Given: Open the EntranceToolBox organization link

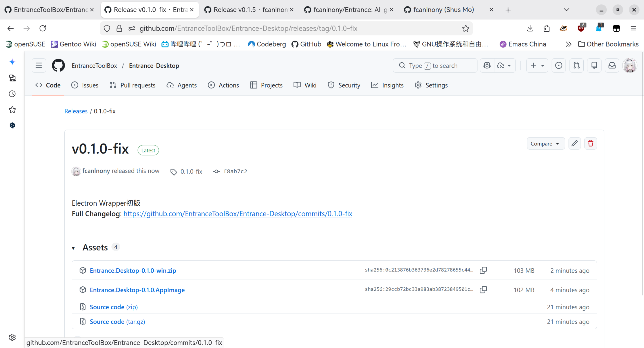Looking at the screenshot, I should [x=94, y=65].
